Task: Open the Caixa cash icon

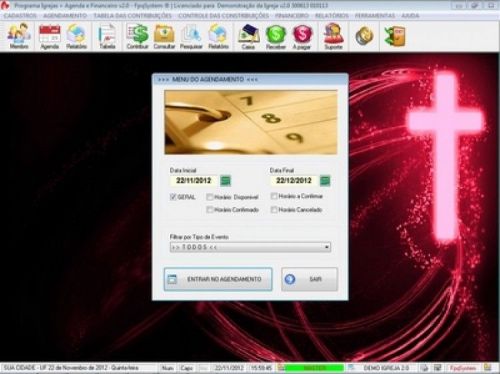Action: 248,36
